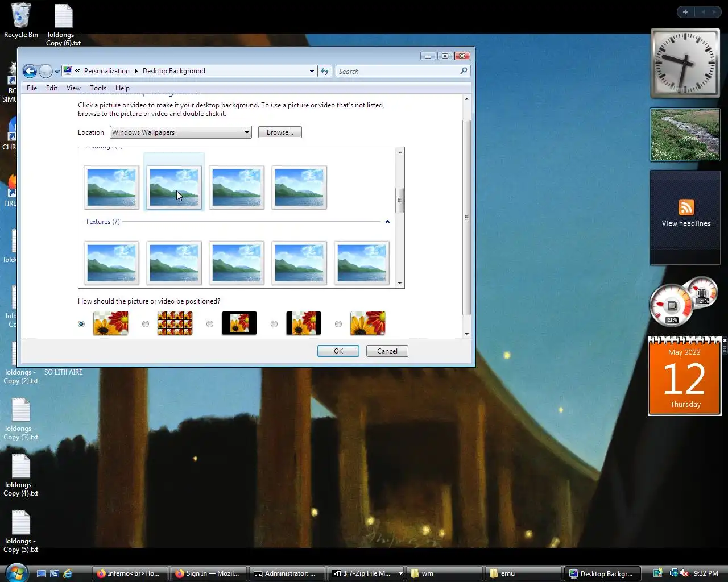The image size is (728, 582).
Task: Click the window's outer vertical scrollbar thumb
Action: 466,218
